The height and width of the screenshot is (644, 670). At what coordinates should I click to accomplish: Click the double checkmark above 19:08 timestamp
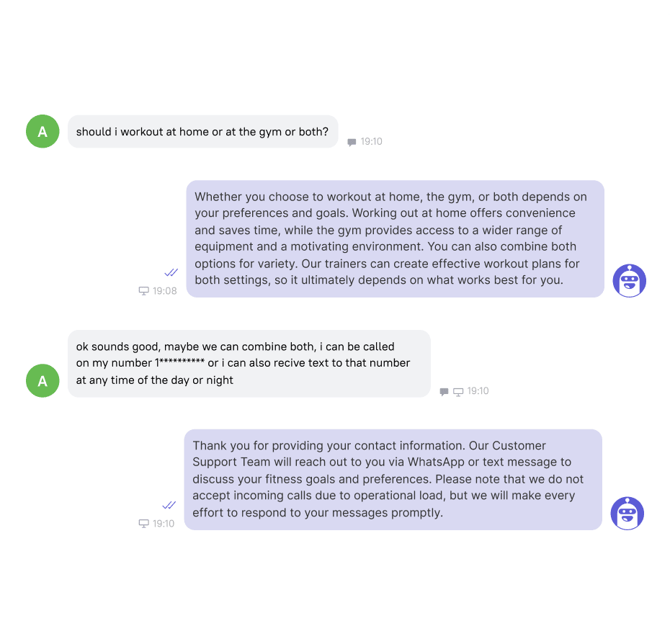pos(171,272)
